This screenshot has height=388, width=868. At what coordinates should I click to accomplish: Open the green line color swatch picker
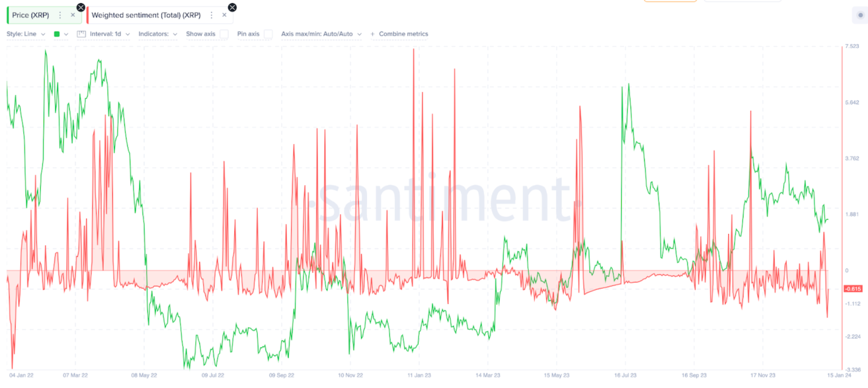(x=61, y=34)
